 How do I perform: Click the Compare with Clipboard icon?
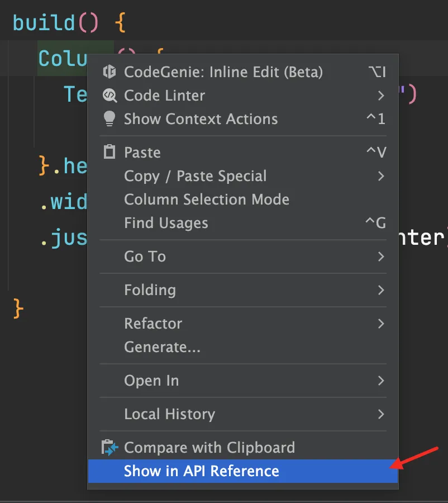[109, 447]
